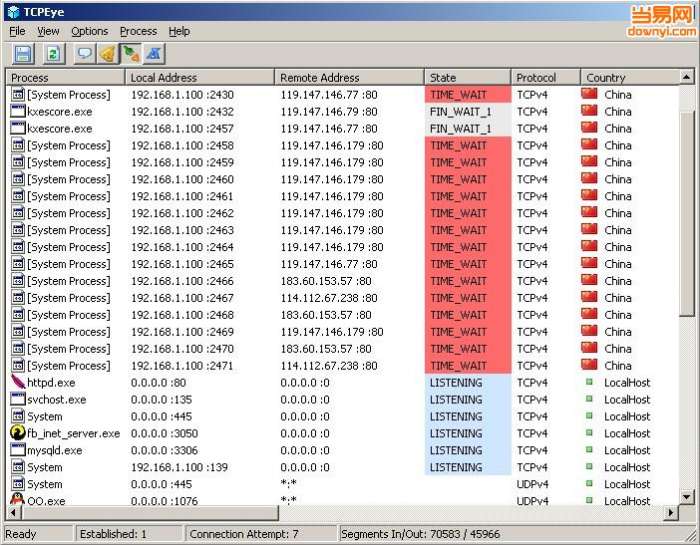
Task: Click the horizontal scrollbar right arrow
Action: click(x=670, y=512)
